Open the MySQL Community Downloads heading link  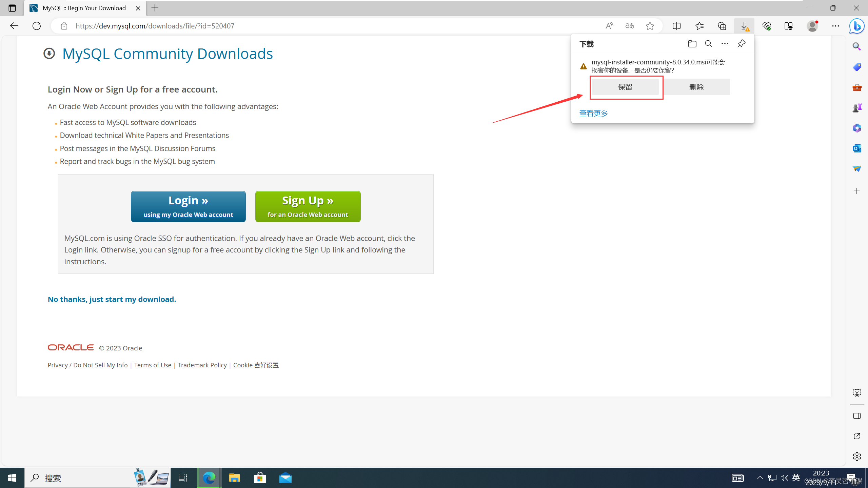[x=167, y=54]
